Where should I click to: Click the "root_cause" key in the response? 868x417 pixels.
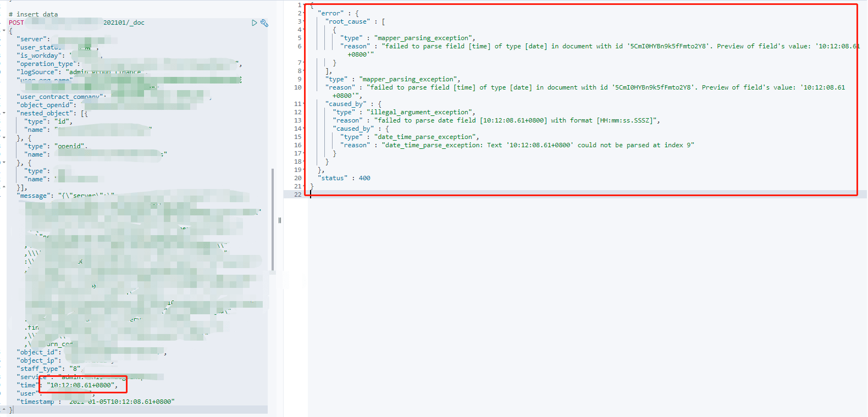347,21
